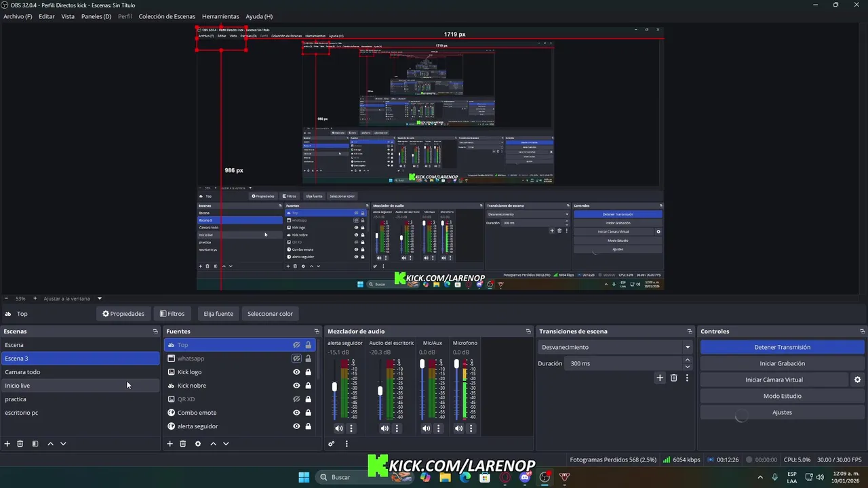Open the audio mixer three-dot menu at bottom

coord(347,444)
